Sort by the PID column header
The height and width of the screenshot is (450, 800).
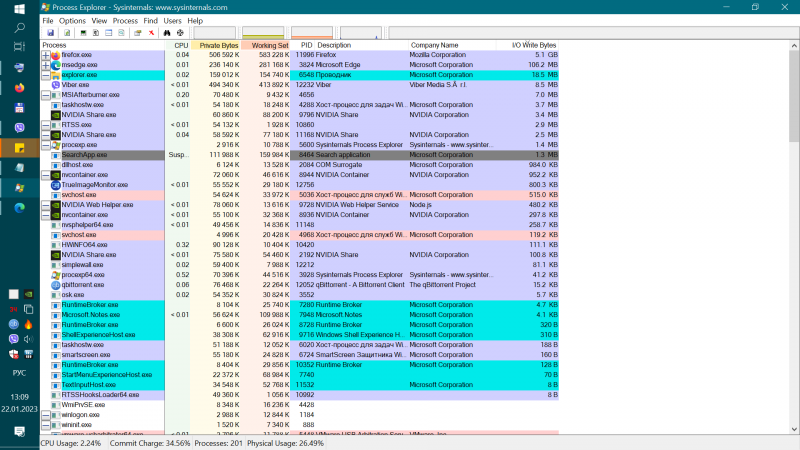(302, 45)
